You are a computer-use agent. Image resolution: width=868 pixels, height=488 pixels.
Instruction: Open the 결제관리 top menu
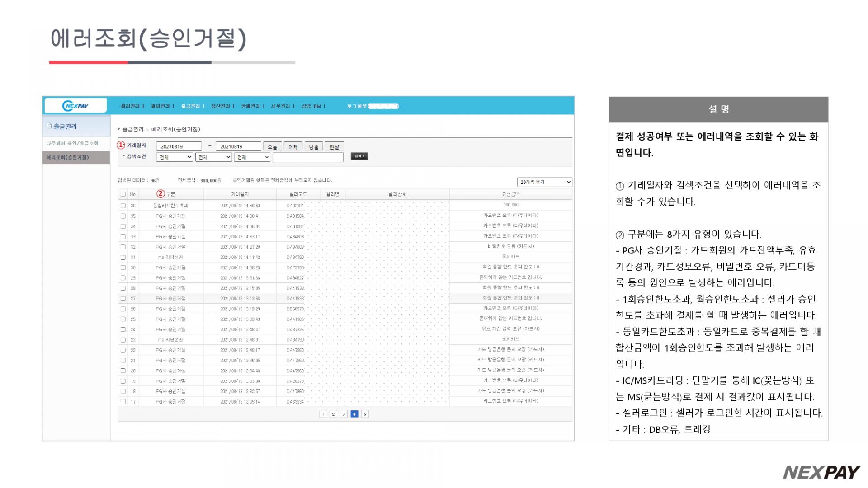(160, 106)
